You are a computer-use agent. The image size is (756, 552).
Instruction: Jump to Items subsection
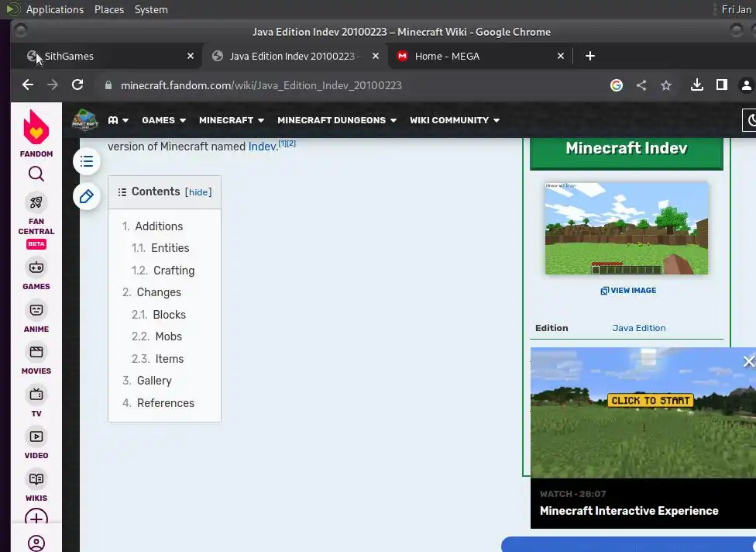pos(169,358)
